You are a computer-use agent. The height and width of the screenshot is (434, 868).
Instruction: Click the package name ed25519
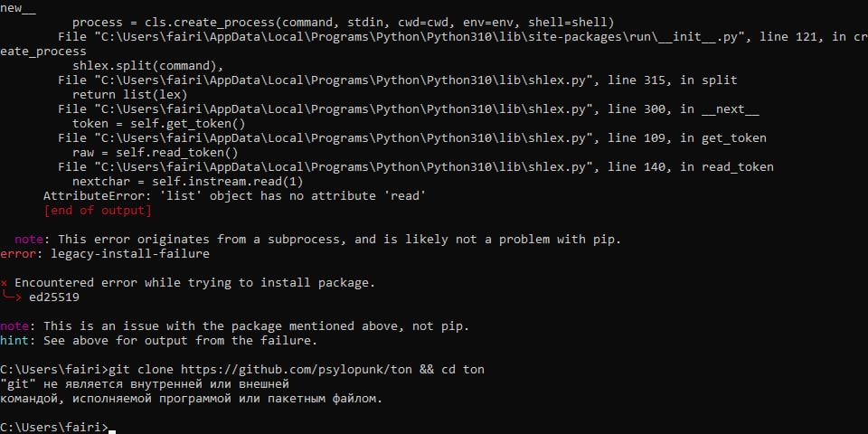pos(54,297)
